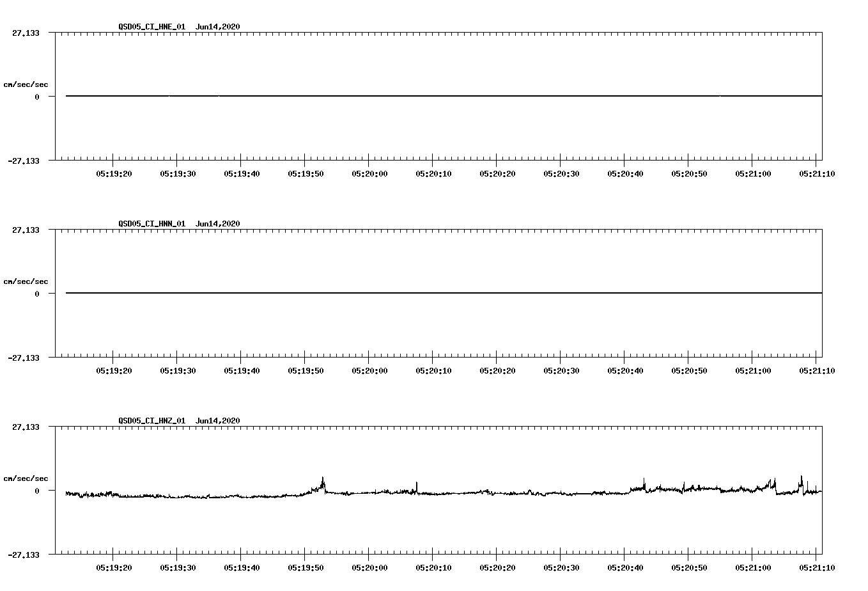Click the -27.133 lower limit of HNN plot
This screenshot has width=868, height=591.
[24, 358]
